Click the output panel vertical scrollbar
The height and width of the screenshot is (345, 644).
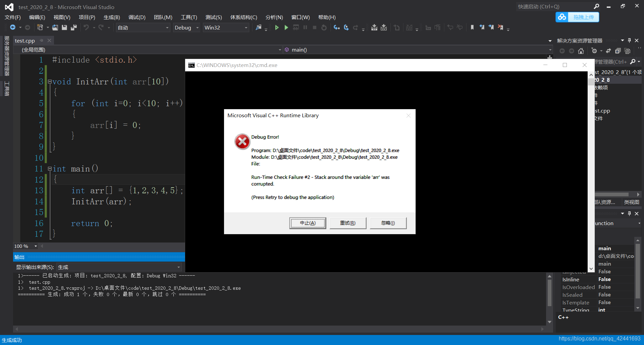click(549, 292)
